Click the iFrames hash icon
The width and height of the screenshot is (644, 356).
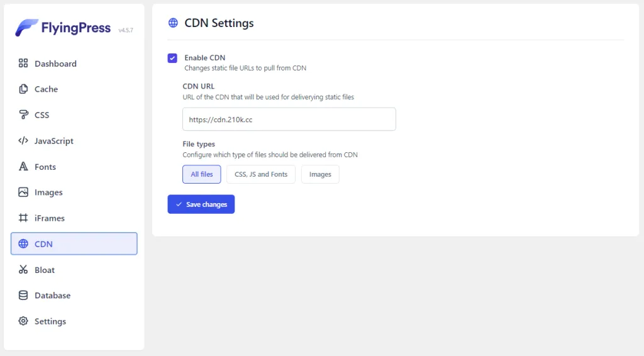click(23, 218)
